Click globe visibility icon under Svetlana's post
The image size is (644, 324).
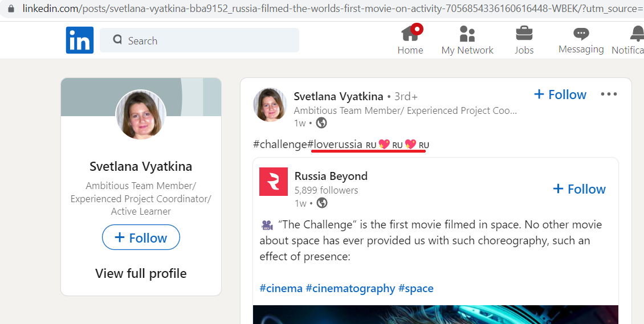pos(321,122)
